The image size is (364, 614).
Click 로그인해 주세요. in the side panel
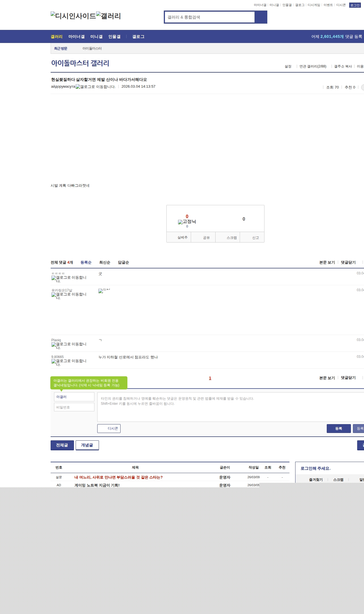[315, 469]
